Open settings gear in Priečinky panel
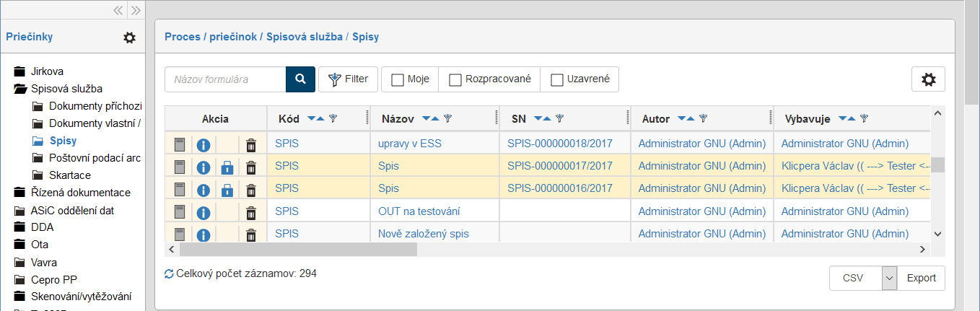Screen dimensions: 980x311 (x=129, y=38)
